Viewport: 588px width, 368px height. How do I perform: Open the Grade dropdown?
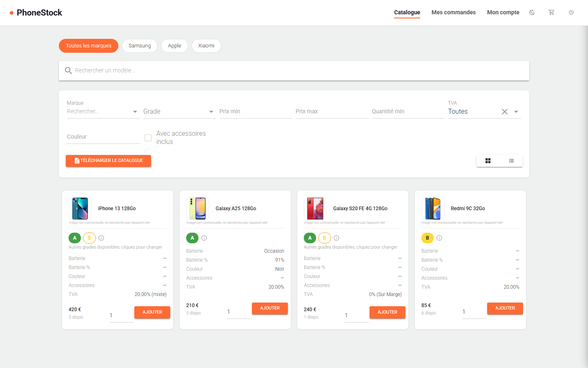coord(179,112)
